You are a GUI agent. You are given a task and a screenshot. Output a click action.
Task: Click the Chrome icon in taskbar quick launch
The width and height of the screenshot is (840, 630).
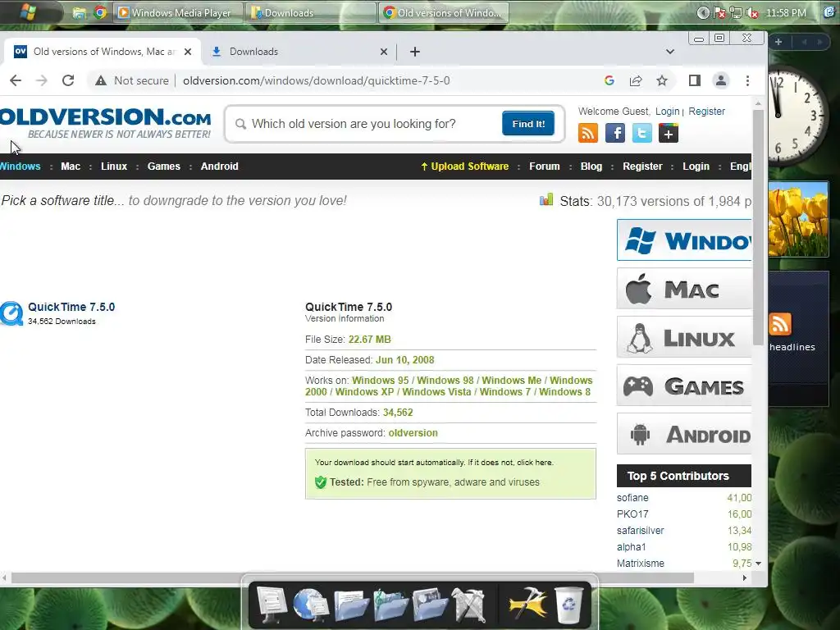(100, 12)
